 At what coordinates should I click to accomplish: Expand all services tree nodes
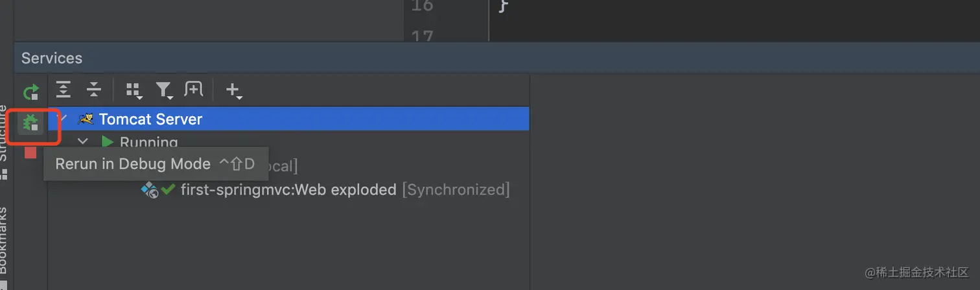(63, 90)
